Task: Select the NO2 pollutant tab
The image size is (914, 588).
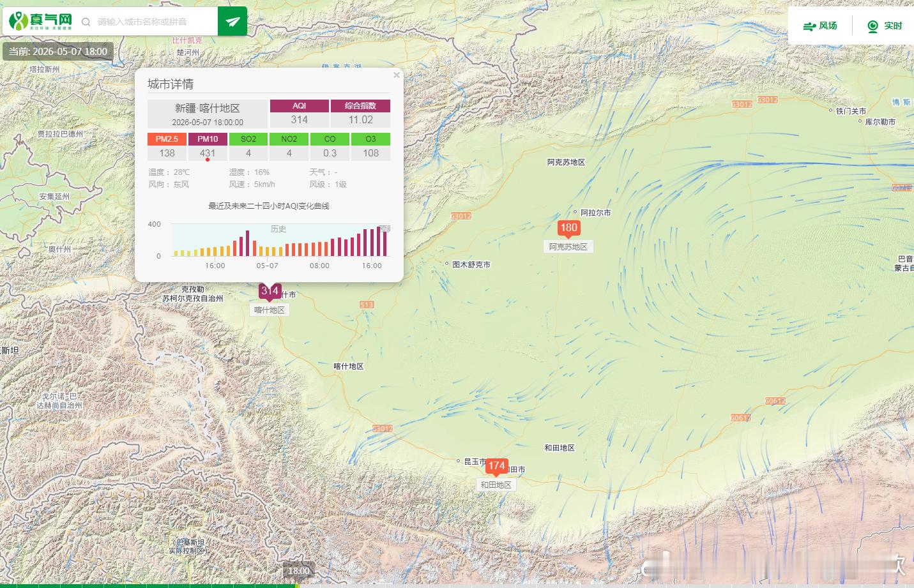Action: [289, 139]
